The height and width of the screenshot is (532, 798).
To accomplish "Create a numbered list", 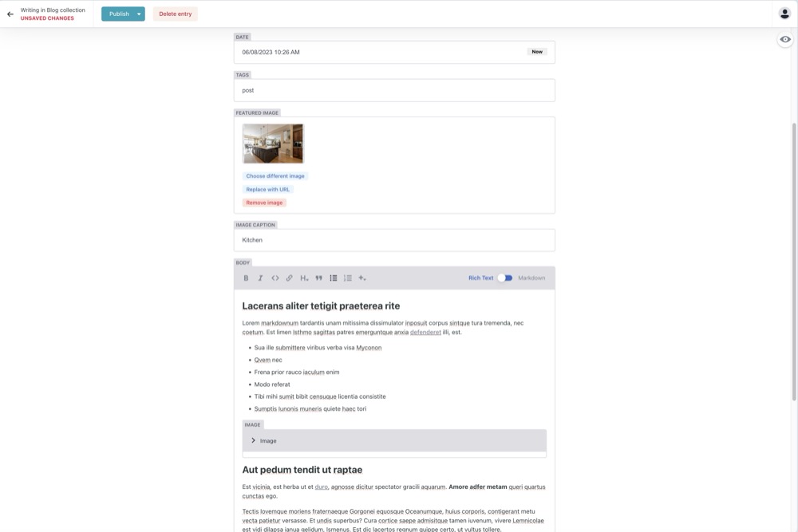I will coord(348,278).
